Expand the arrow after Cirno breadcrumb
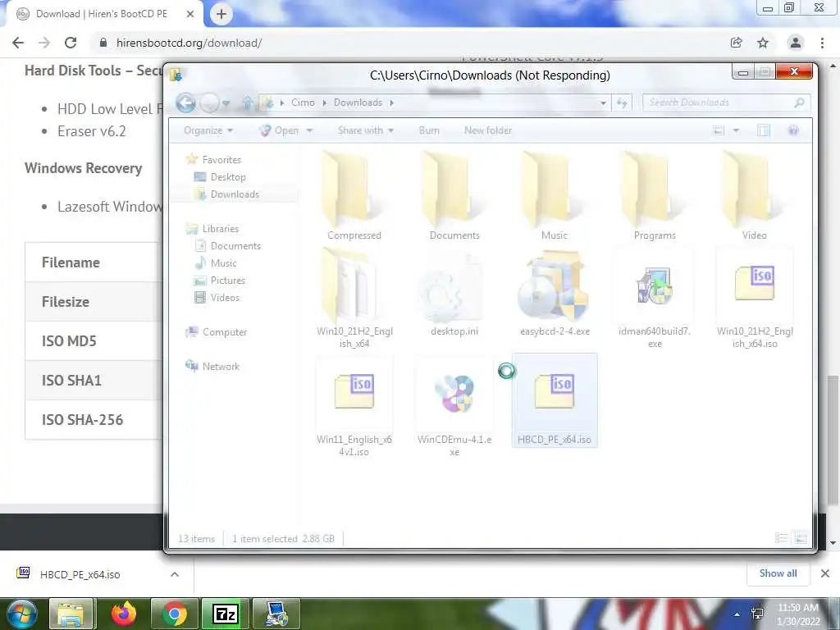 point(324,103)
